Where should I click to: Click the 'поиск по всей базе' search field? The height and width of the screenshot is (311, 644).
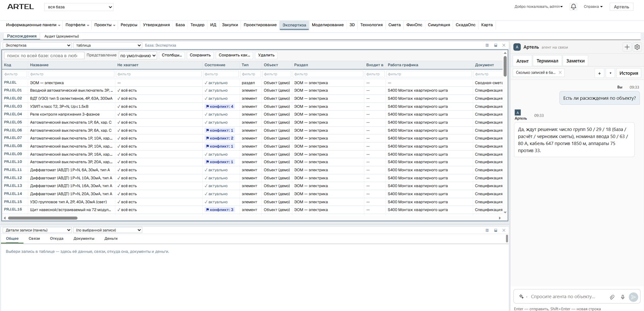[x=44, y=55]
